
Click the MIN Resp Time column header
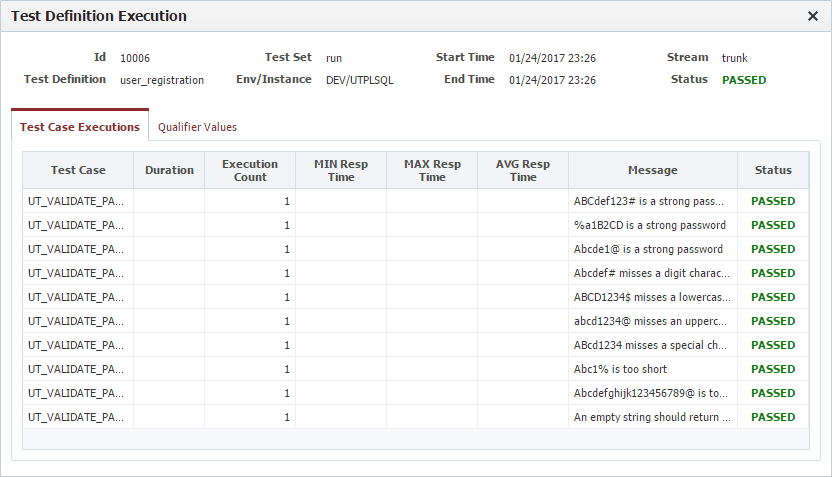click(341, 170)
